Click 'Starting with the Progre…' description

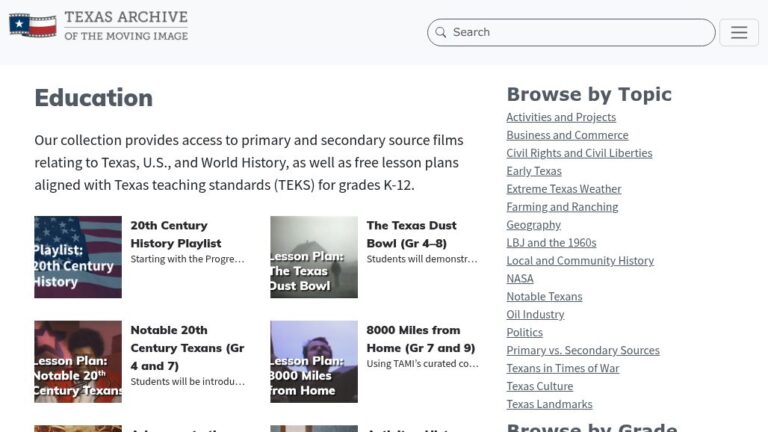[x=187, y=259]
